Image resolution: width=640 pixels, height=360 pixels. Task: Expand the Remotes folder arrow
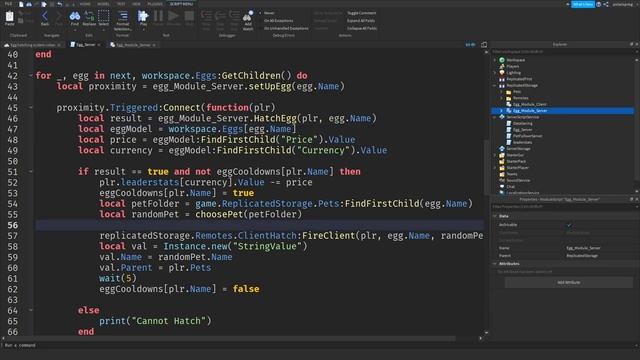[x=502, y=98]
